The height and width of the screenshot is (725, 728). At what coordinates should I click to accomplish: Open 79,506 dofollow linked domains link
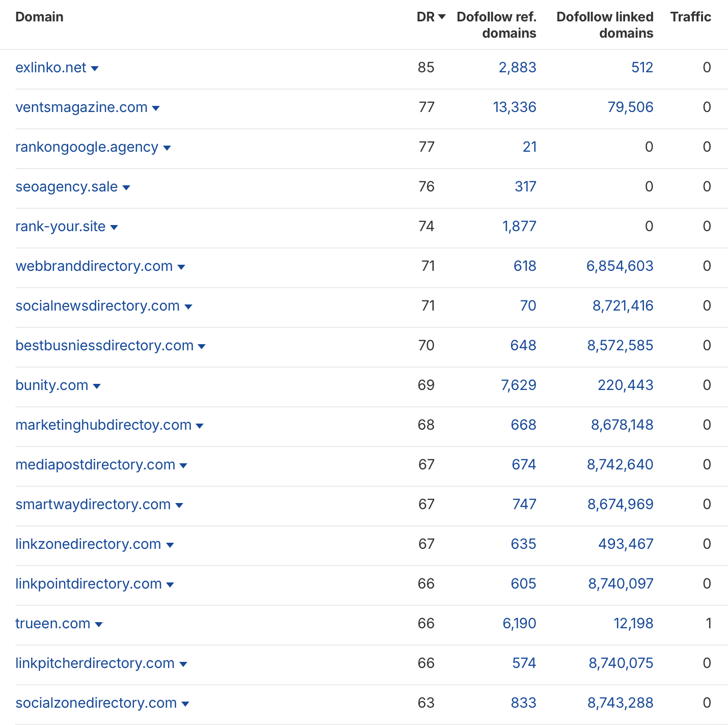[x=630, y=107]
